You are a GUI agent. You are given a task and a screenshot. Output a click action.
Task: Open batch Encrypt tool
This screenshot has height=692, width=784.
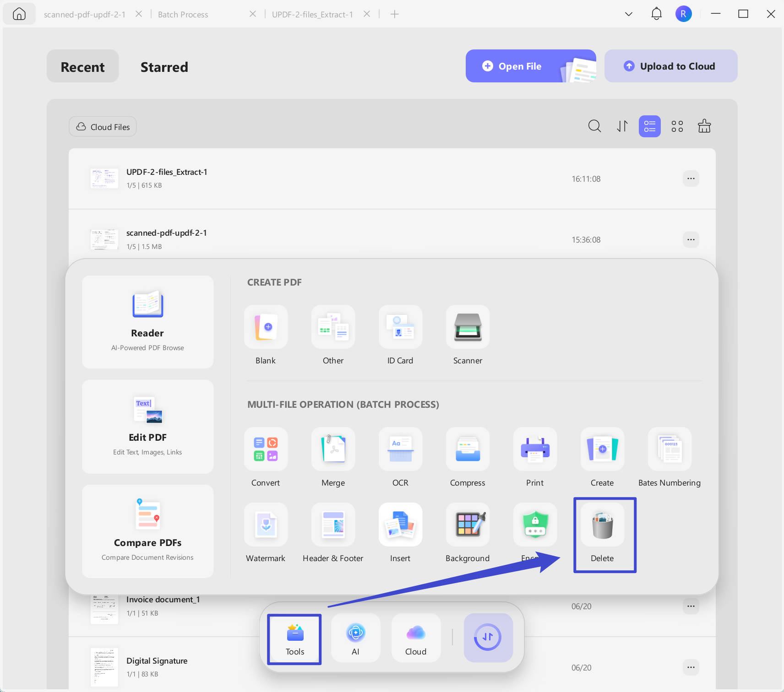pyautogui.click(x=535, y=524)
